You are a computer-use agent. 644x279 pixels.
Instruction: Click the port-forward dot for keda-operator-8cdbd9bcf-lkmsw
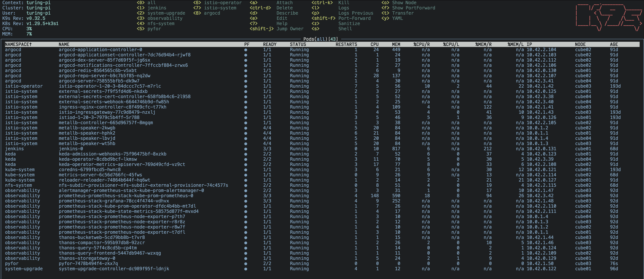click(x=246, y=159)
